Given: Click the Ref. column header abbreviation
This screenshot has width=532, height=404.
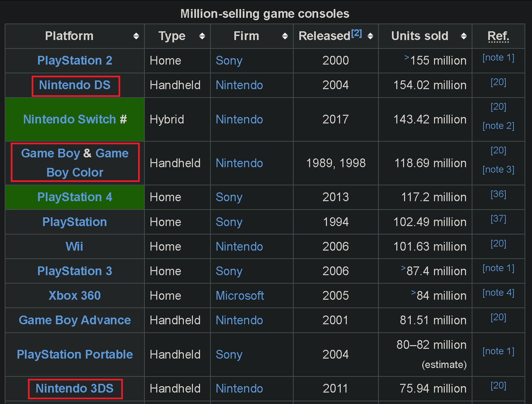Looking at the screenshot, I should [x=498, y=36].
